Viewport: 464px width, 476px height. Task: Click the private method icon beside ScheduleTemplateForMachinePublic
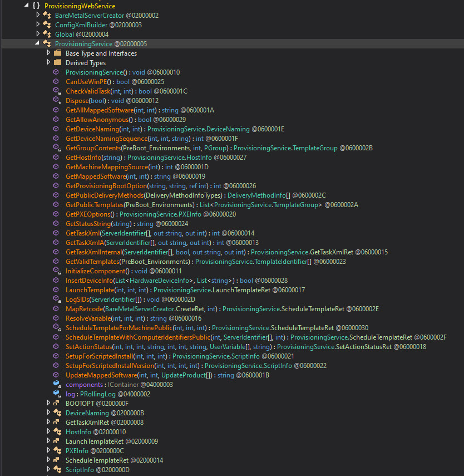tap(57, 327)
